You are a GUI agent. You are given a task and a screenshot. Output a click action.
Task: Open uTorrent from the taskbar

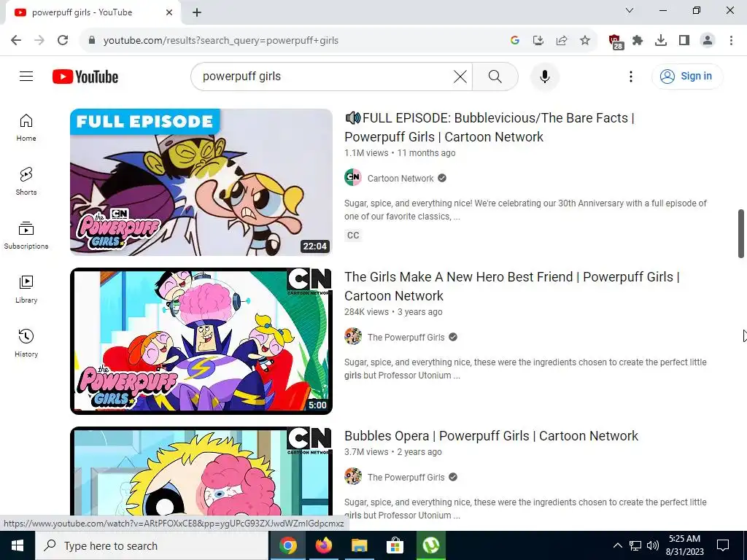[430, 545]
